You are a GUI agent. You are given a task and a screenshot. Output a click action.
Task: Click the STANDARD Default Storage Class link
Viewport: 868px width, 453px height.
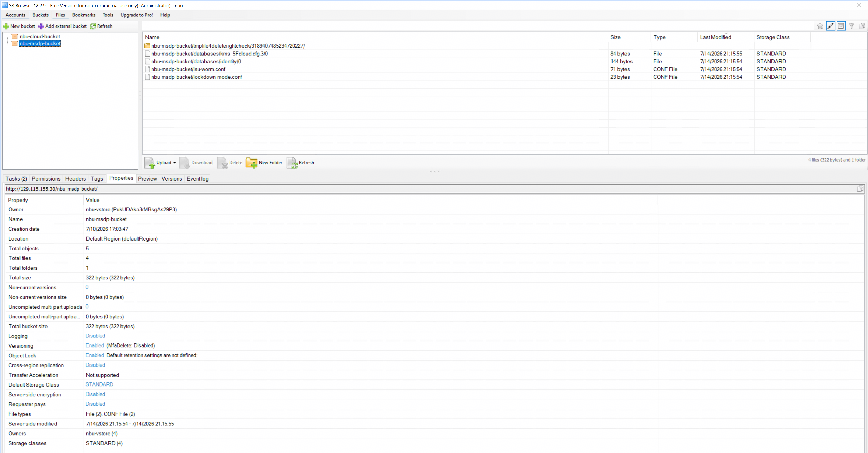point(99,385)
